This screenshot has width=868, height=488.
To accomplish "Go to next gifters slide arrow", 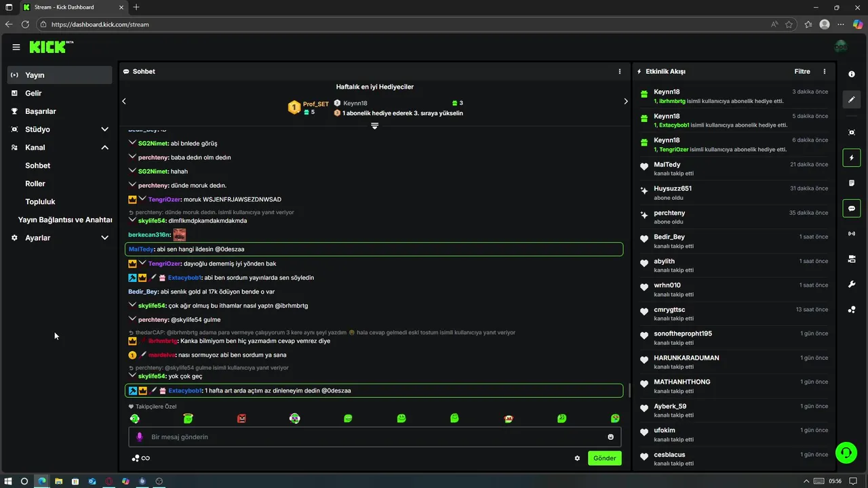I will click(626, 101).
